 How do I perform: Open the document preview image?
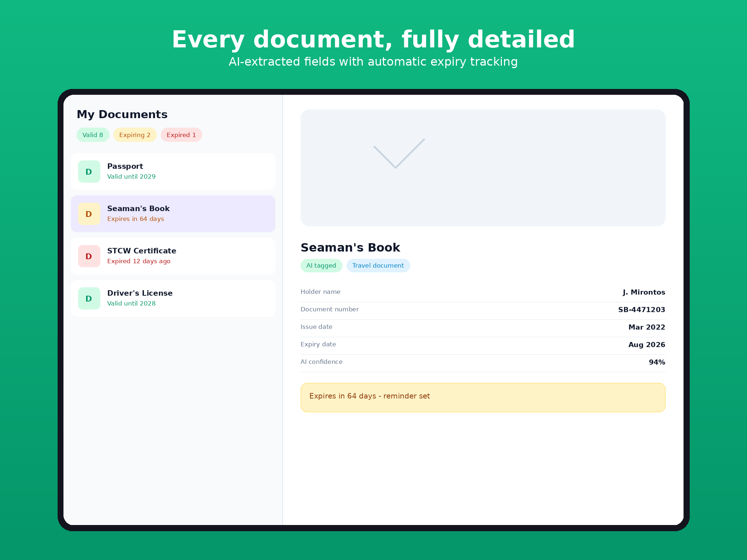tap(483, 168)
